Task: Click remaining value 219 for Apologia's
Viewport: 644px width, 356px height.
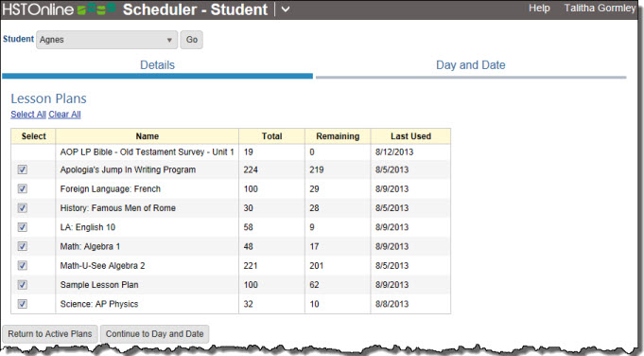Action: click(316, 169)
